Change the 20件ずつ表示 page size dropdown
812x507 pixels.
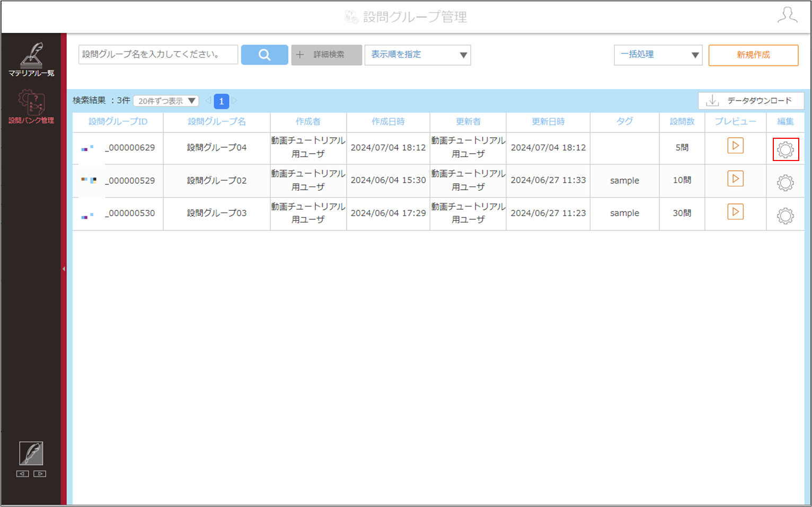pyautogui.click(x=166, y=101)
